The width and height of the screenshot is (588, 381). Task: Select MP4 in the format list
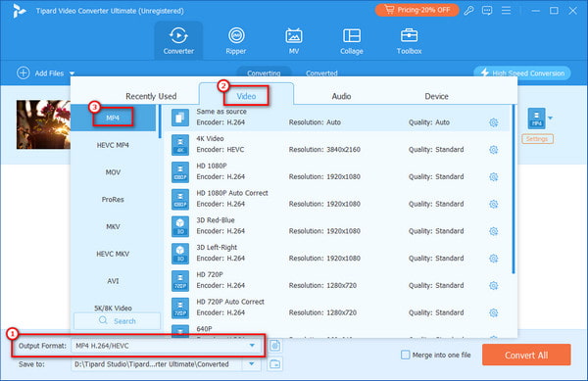tap(113, 118)
